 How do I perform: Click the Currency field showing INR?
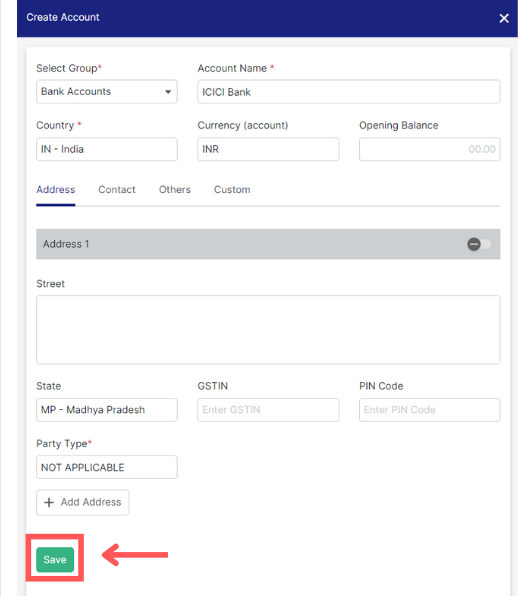click(268, 149)
